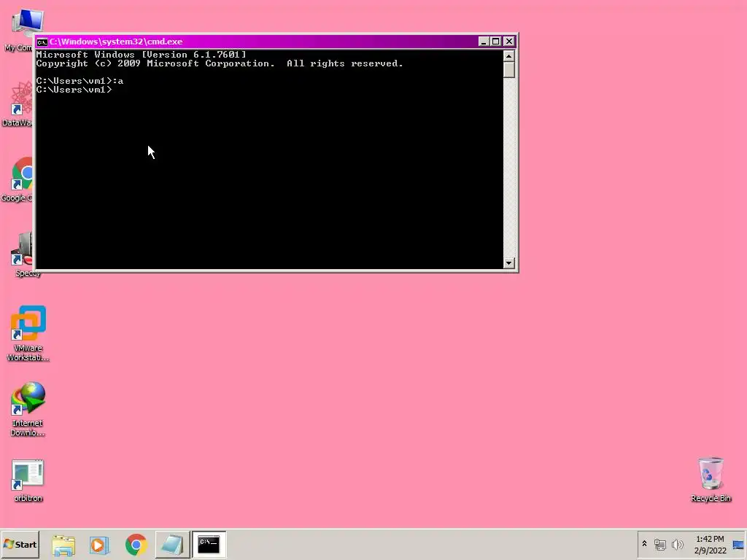Click the cmd.exe title bar text

(116, 42)
